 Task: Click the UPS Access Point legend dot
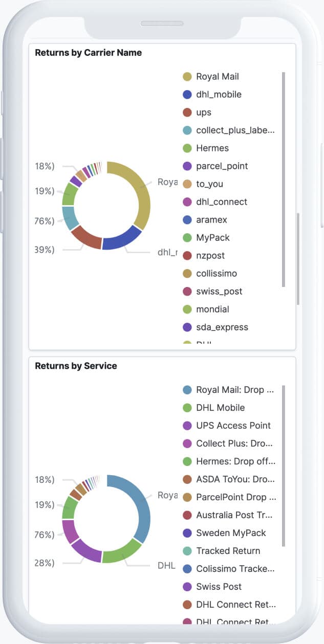click(188, 426)
